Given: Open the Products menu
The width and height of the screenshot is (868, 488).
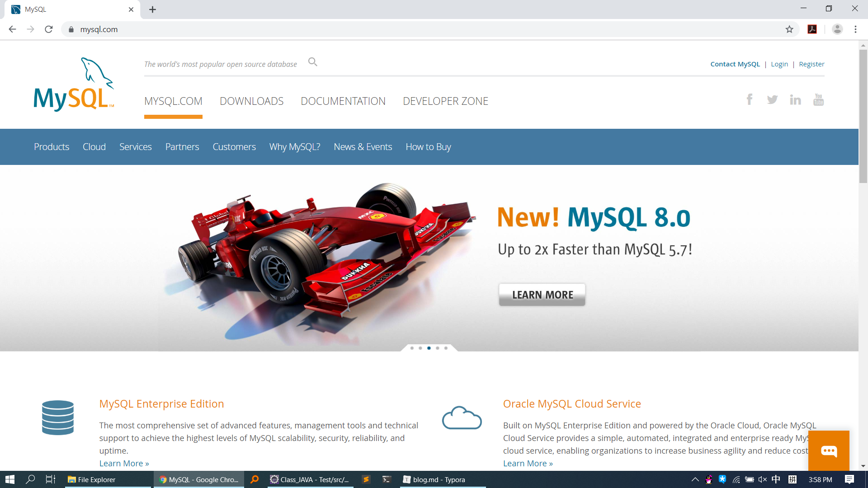Looking at the screenshot, I should click(52, 147).
